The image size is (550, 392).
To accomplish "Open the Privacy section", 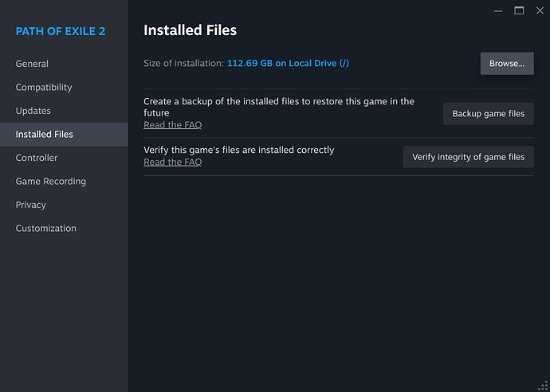I will point(30,205).
